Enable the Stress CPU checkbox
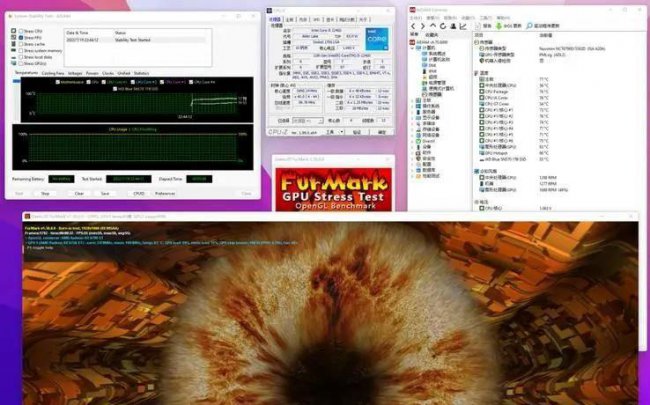650x405 pixels. [21, 31]
